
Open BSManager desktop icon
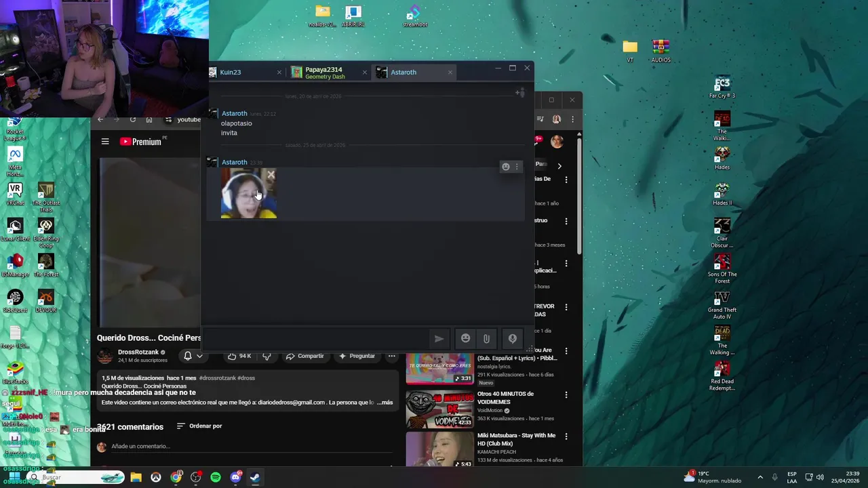click(x=15, y=266)
